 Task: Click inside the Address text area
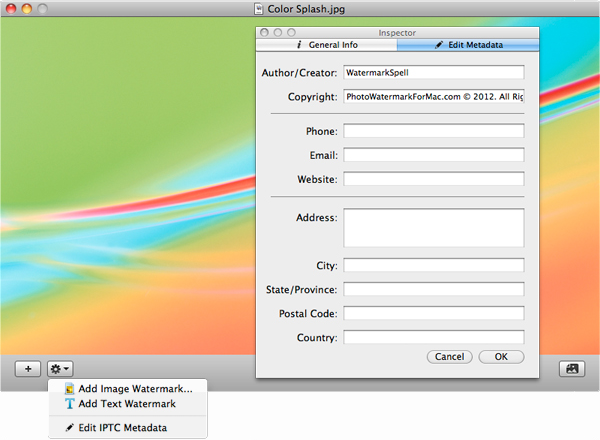point(434,228)
